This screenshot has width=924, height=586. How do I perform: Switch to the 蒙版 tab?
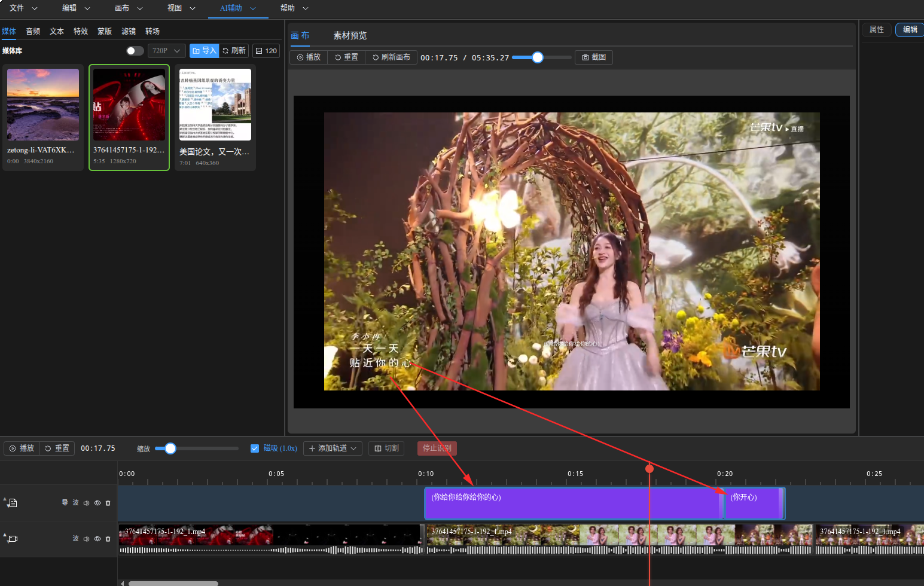pyautogui.click(x=105, y=31)
